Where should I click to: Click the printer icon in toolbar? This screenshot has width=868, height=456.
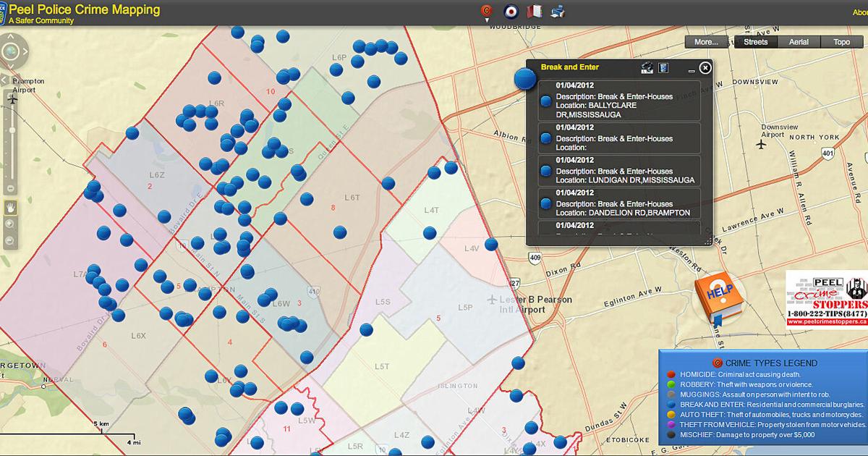pyautogui.click(x=558, y=11)
